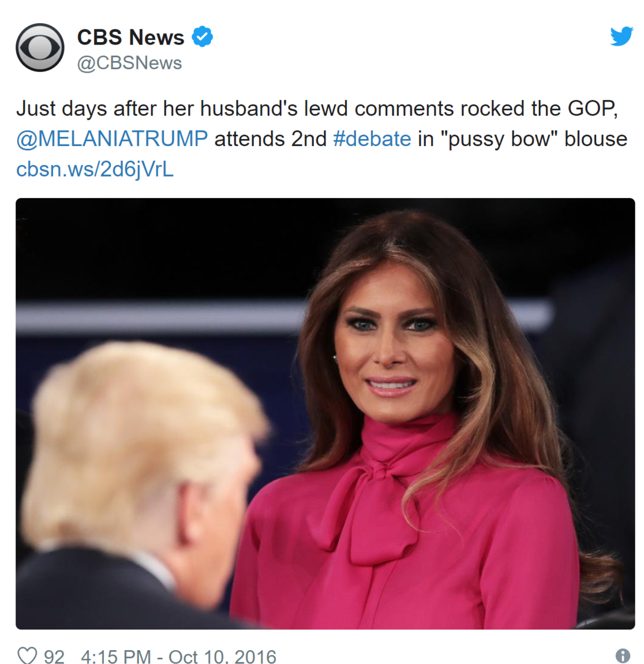Like the tweet with the heart icon

click(27, 655)
